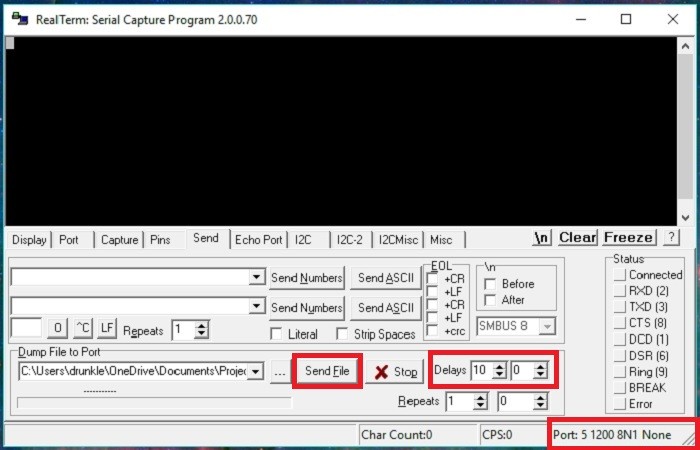Click the second row Send ASCII button
This screenshot has width=700, height=450.
point(386,308)
